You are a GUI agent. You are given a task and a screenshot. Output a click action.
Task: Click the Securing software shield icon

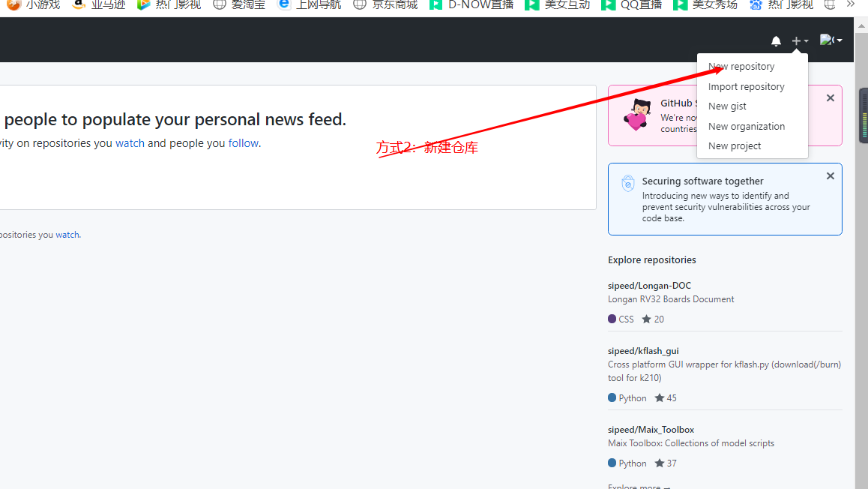pos(628,182)
